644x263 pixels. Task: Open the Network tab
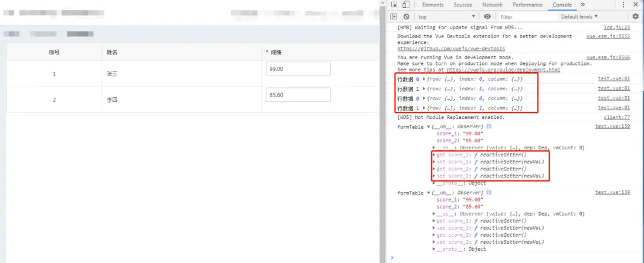pyautogui.click(x=492, y=5)
